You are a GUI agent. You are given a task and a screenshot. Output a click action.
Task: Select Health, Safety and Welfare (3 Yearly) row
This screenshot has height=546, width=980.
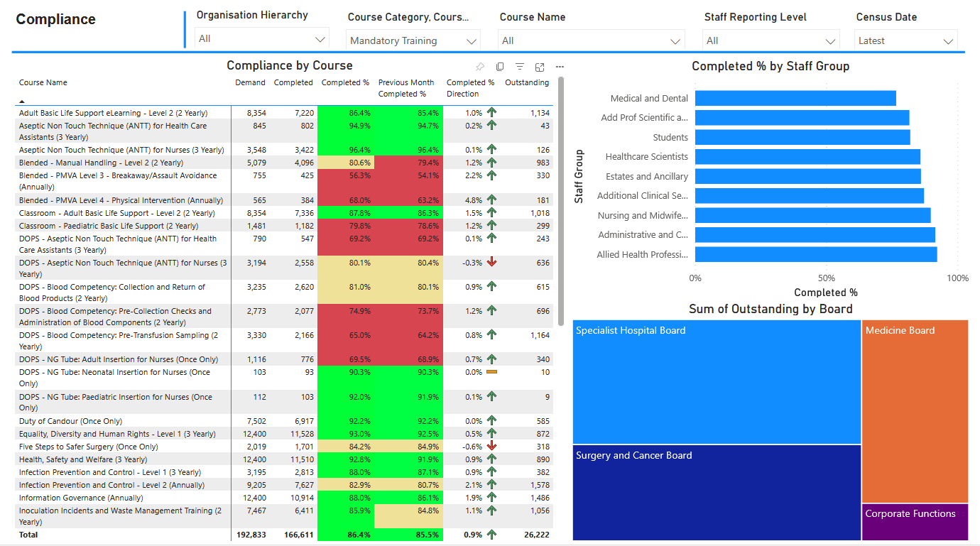coord(283,459)
